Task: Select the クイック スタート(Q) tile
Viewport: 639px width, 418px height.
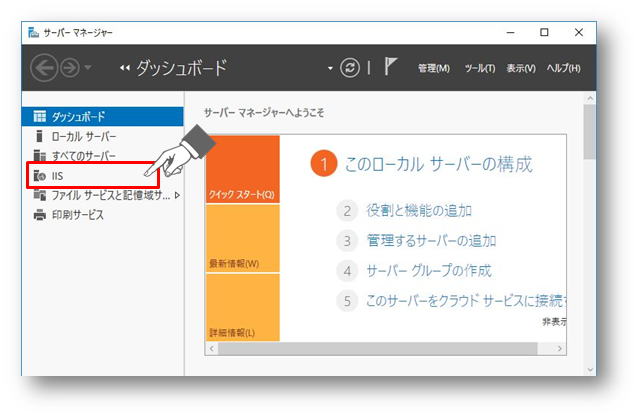Action: pos(243,169)
